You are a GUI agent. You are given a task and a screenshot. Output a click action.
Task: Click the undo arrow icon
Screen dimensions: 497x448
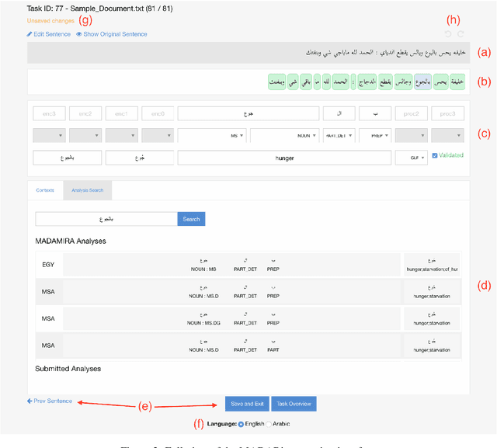pyautogui.click(x=448, y=34)
